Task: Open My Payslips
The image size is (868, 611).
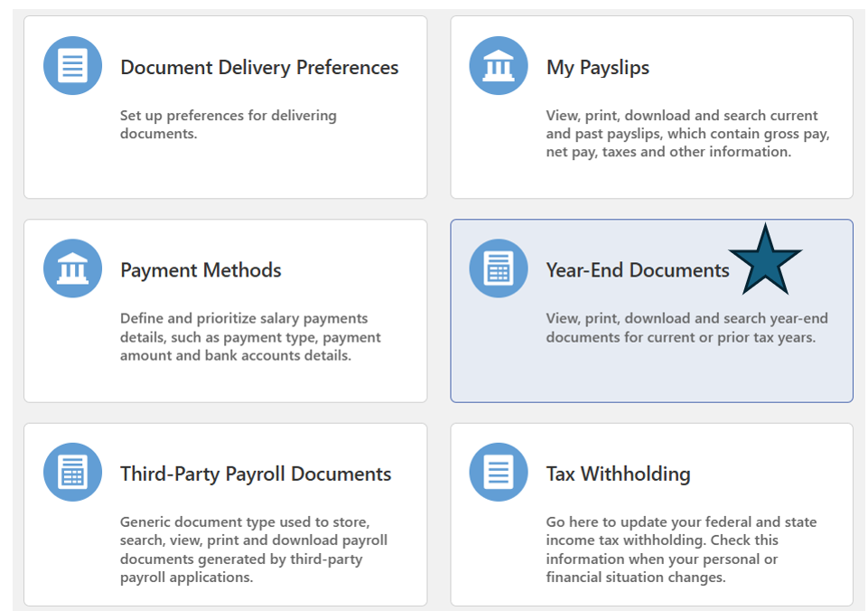Action: coord(598,67)
